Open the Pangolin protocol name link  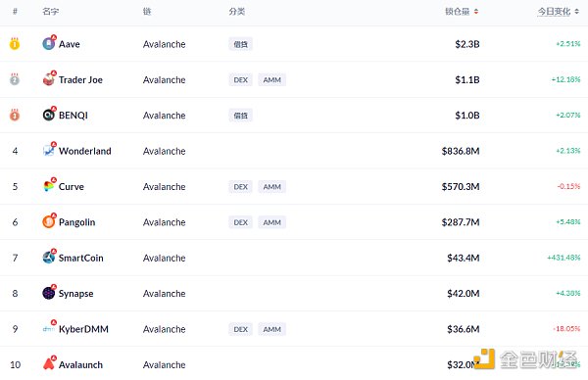click(76, 222)
